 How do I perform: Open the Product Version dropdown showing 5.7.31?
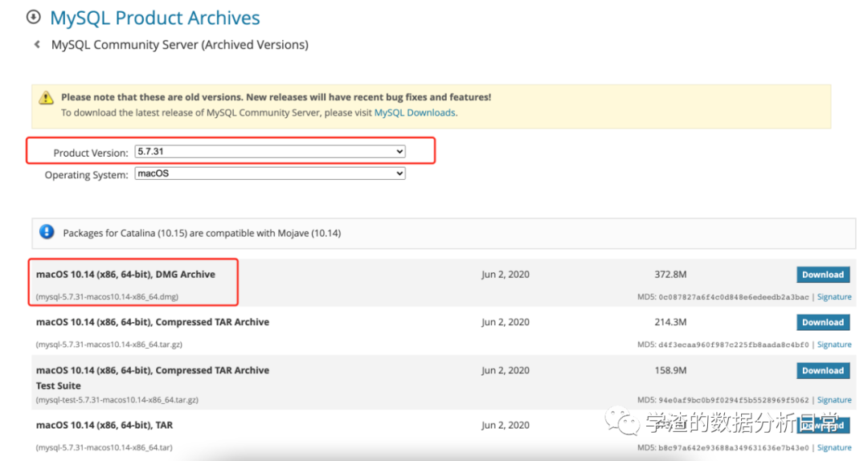[x=270, y=152]
